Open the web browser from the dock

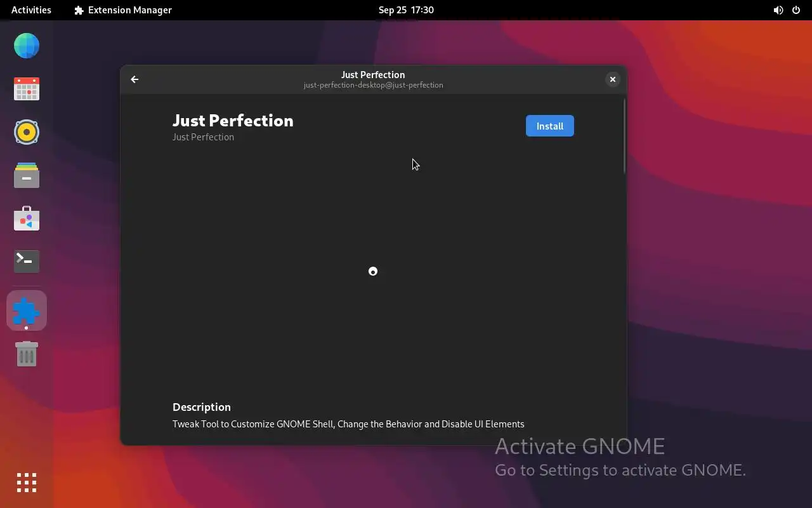point(27,46)
